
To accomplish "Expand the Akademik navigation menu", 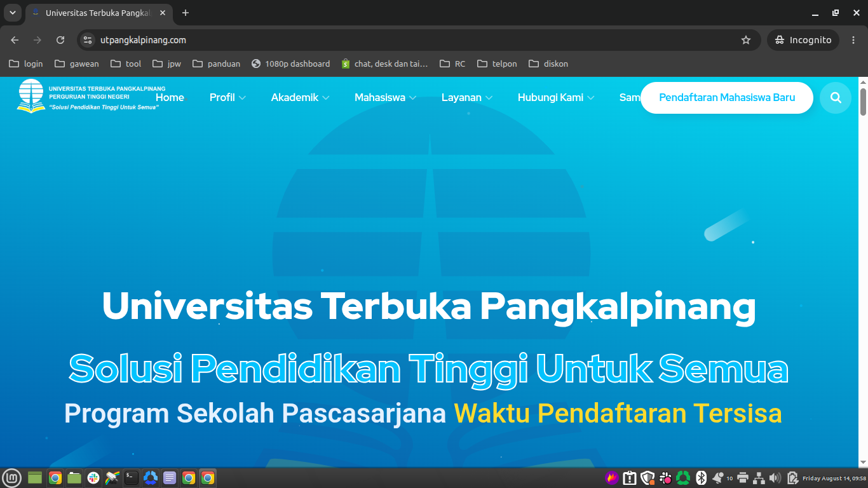I will tap(300, 97).
